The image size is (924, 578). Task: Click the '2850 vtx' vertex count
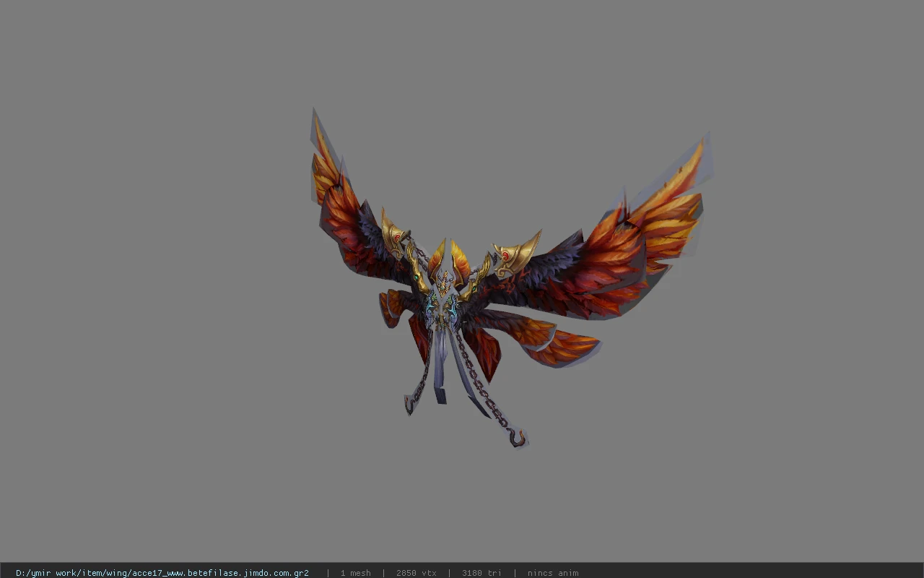pos(417,573)
